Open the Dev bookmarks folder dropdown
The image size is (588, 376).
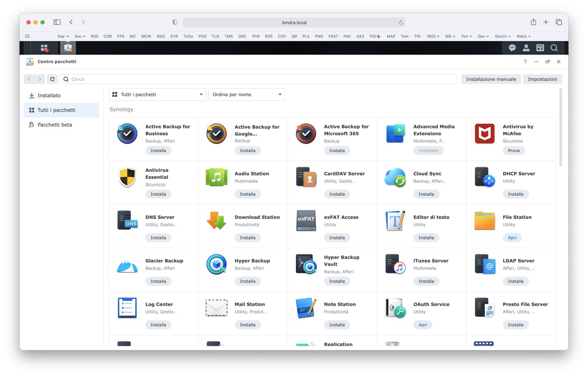click(483, 36)
